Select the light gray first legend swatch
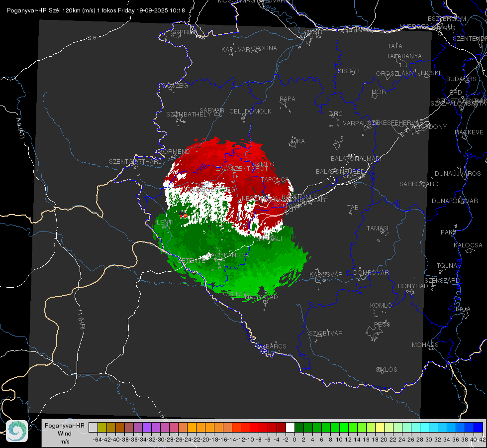487x448 pixels. point(93,428)
